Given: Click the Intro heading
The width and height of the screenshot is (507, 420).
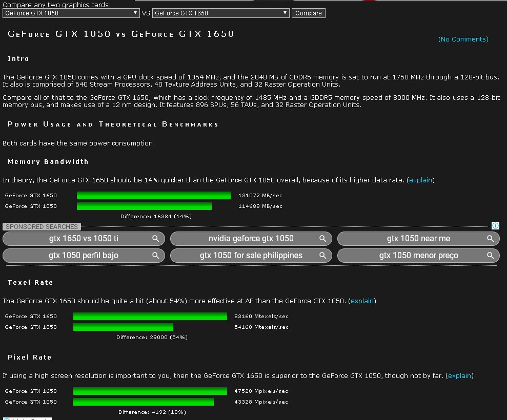Looking at the screenshot, I should click(x=18, y=59).
